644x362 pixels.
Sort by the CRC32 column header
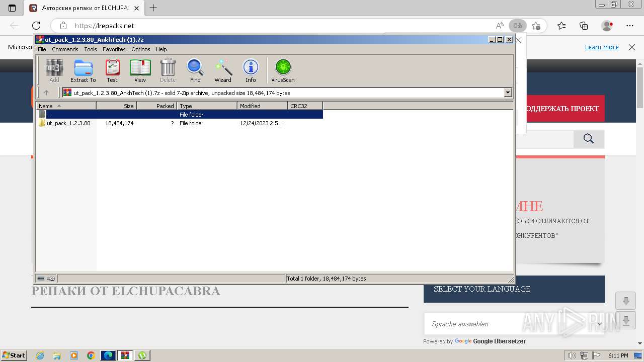tap(305, 106)
